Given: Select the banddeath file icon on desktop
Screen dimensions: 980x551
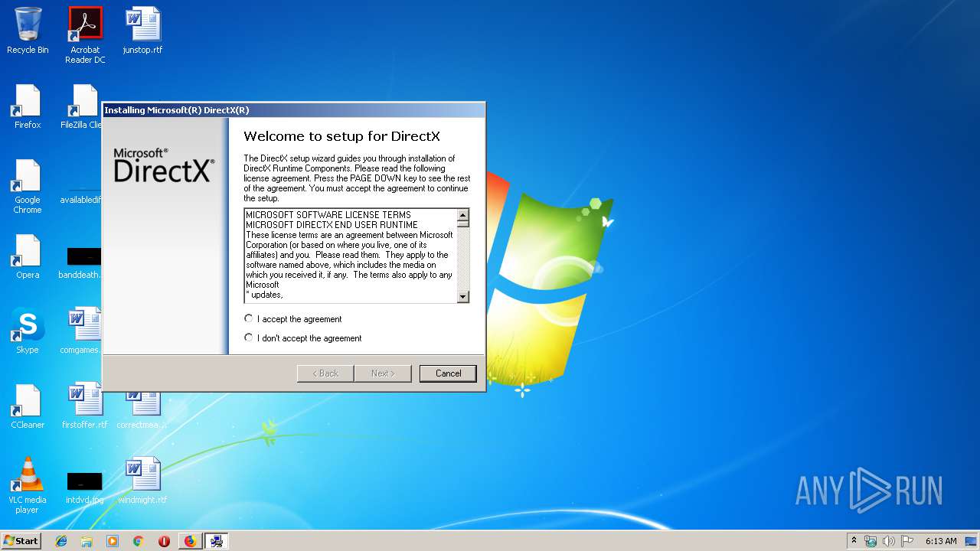Looking at the screenshot, I should [x=83, y=261].
